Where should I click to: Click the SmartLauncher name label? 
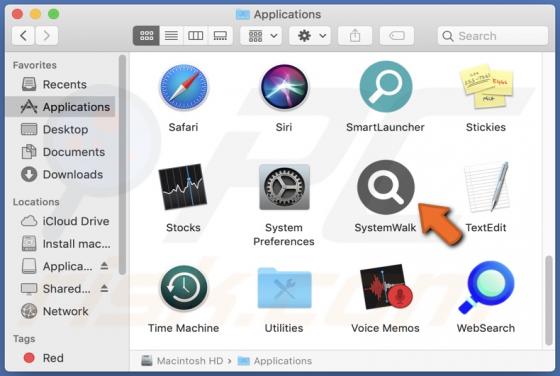(385, 127)
